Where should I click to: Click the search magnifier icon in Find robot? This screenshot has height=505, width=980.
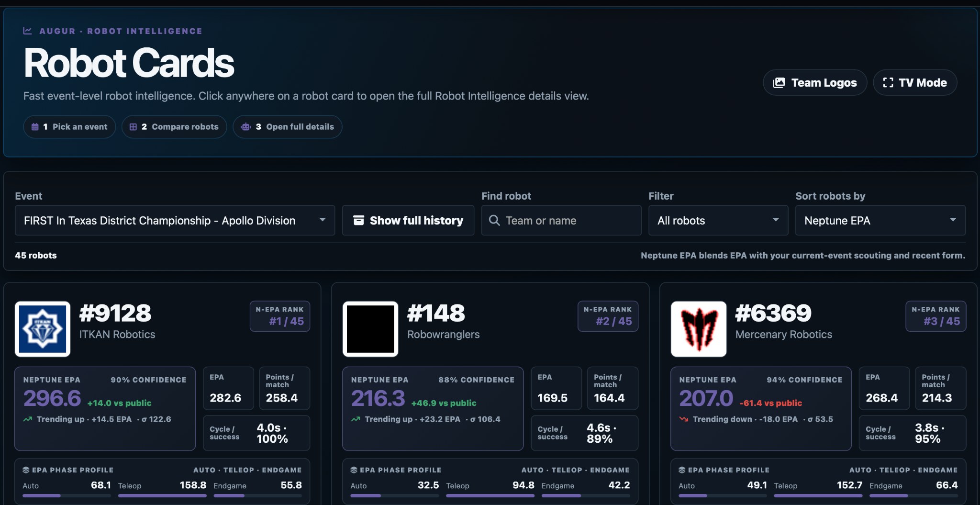[494, 220]
